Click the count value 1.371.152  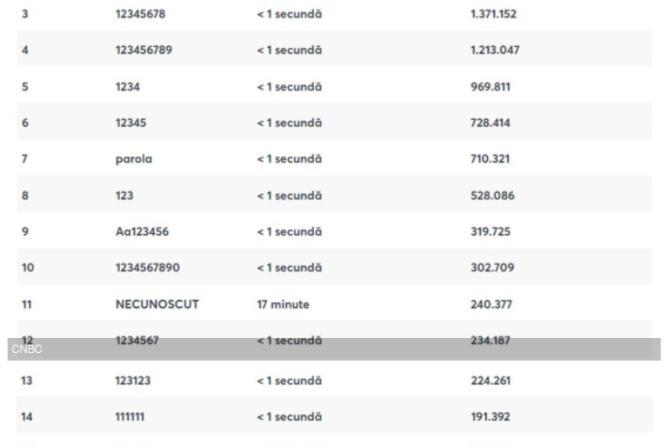[494, 16]
